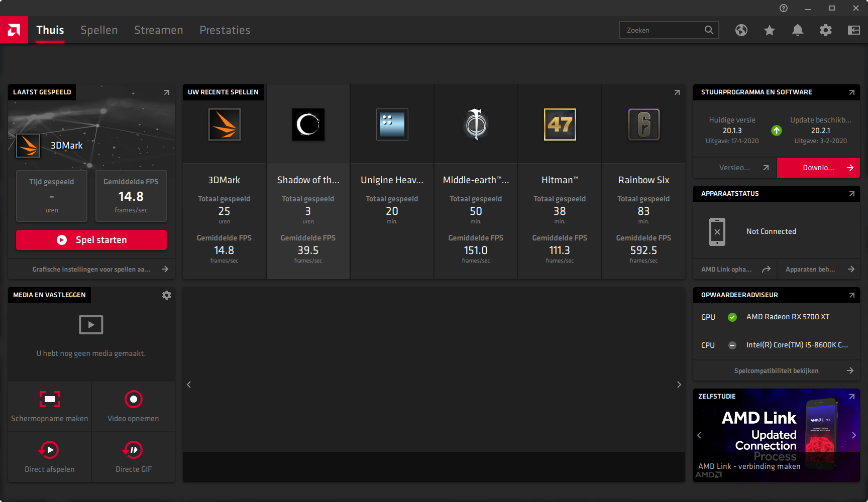
Task: Open Grafische instellingen voor spellen link
Action: pos(91,270)
